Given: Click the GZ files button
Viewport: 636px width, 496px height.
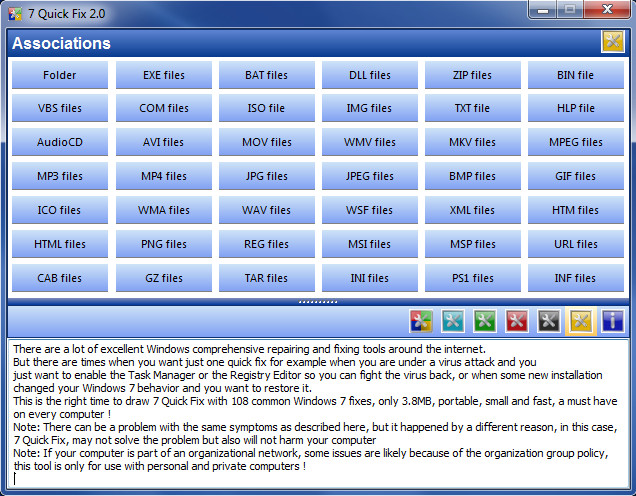Looking at the screenshot, I should (164, 279).
